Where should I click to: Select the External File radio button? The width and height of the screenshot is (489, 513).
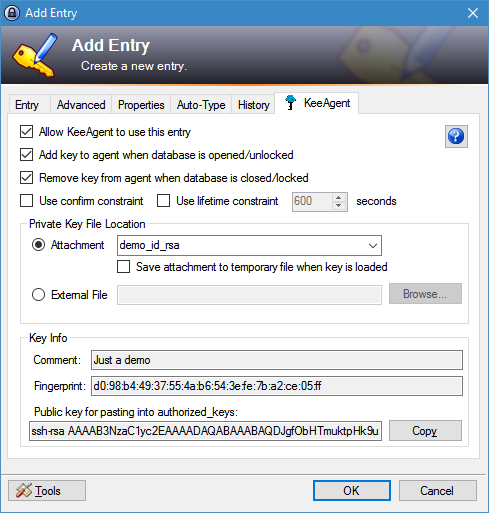click(x=38, y=295)
